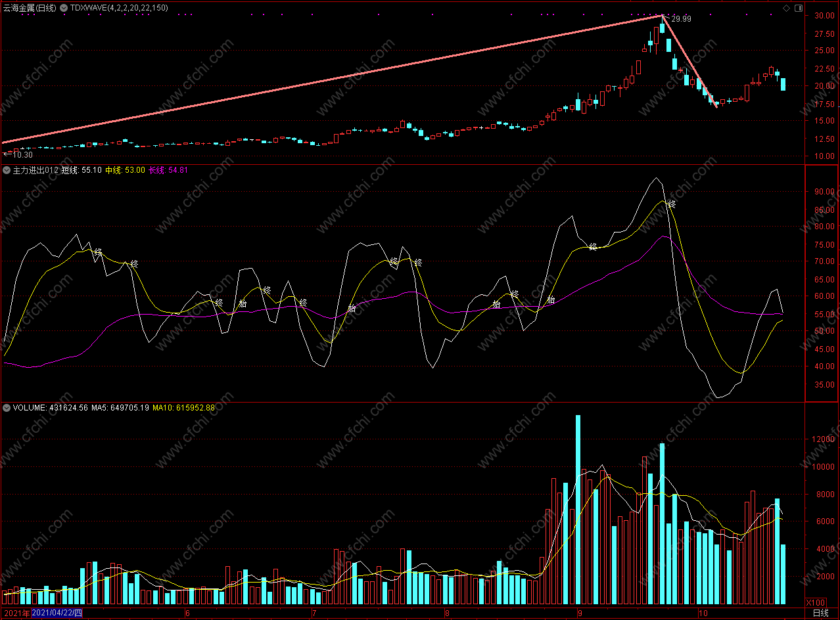Image resolution: width=840 pixels, height=620 pixels.
Task: Click the 主力进出012 indicator name
Action: pos(35,170)
